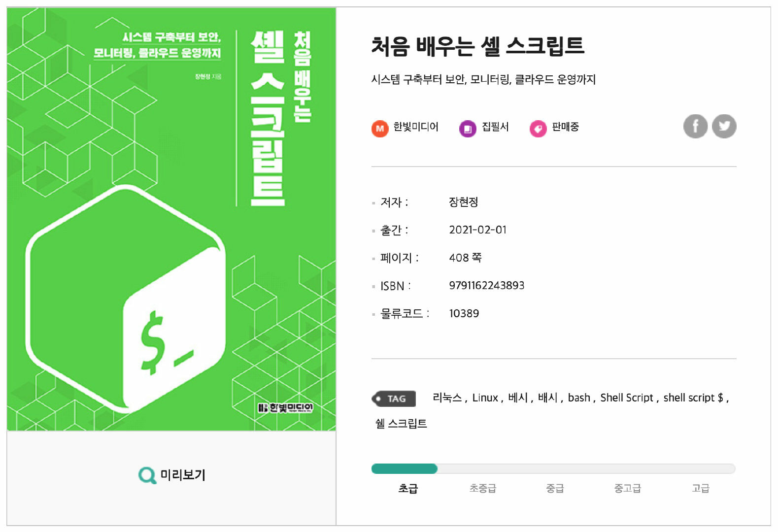The width and height of the screenshot is (778, 532).
Task: Click the purple 집필서 book icon
Action: coord(468,129)
